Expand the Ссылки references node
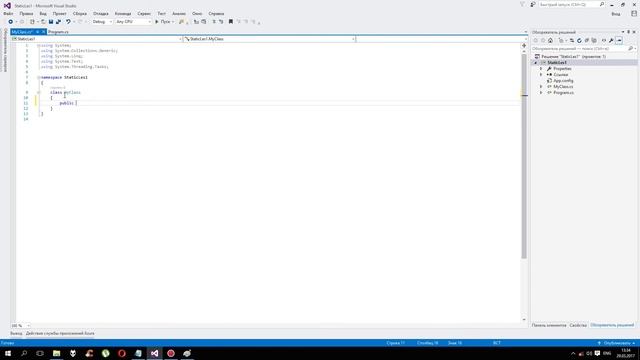The width and height of the screenshot is (640, 360). point(541,75)
